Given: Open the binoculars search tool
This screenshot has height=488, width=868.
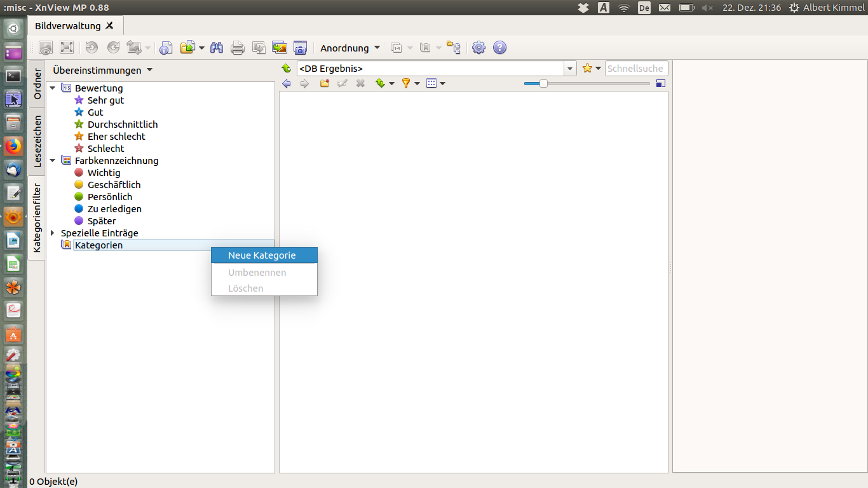Looking at the screenshot, I should (x=217, y=48).
